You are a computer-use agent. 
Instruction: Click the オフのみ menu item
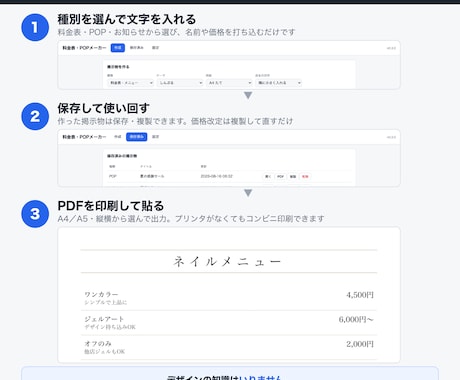[x=98, y=343]
